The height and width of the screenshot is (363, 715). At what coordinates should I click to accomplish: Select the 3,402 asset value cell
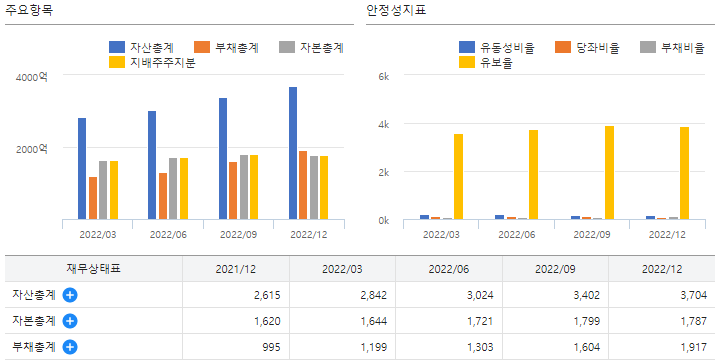pyautogui.click(x=555, y=295)
